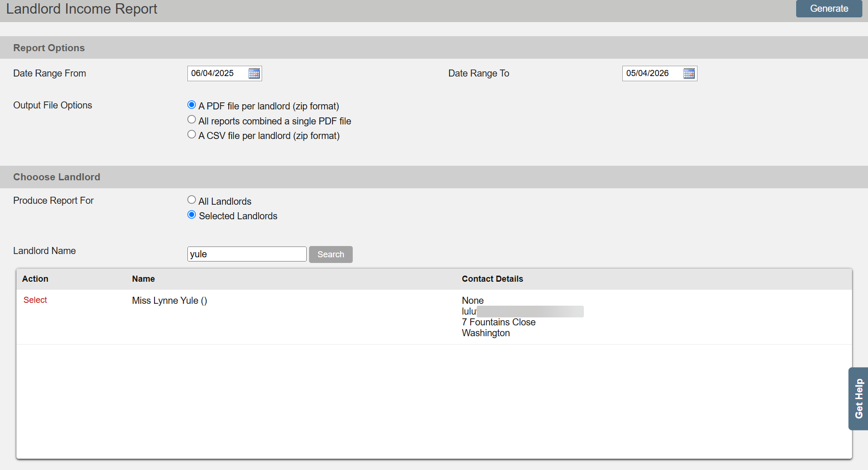Click the Name column header
The image size is (868, 470).
(x=143, y=279)
